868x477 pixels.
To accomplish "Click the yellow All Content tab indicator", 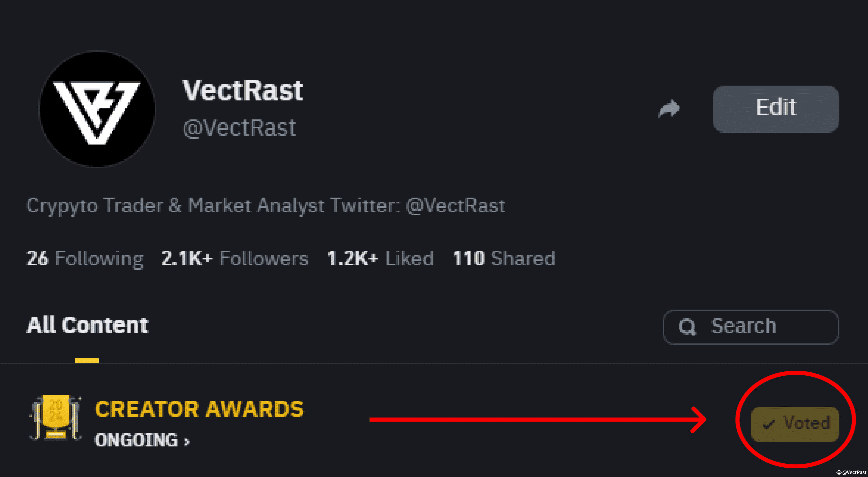I will [87, 360].
